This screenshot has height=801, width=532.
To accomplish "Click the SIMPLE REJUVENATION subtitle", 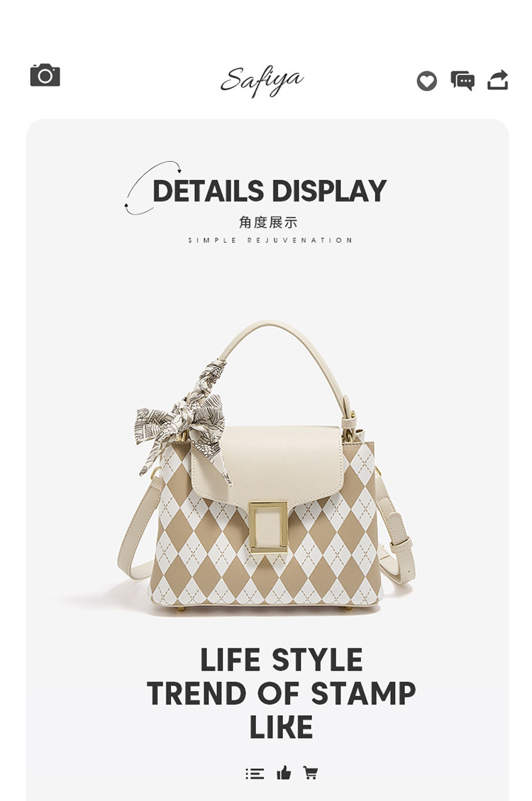I will tap(270, 240).
